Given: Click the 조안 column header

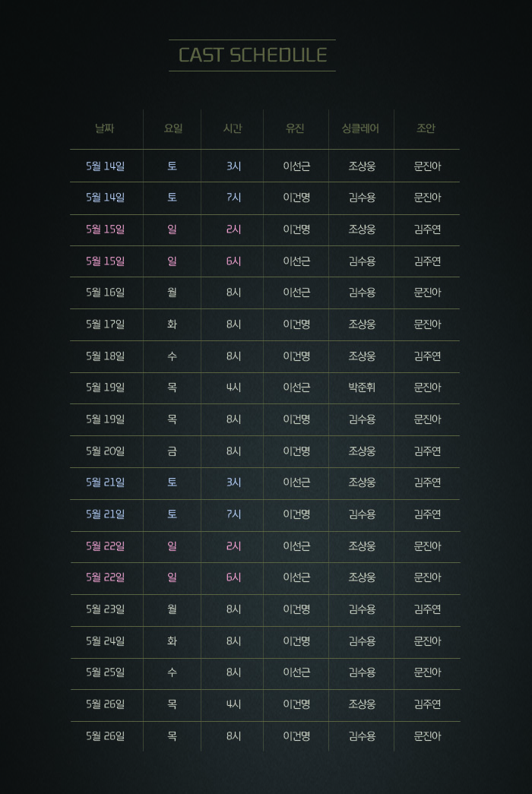Looking at the screenshot, I should pyautogui.click(x=426, y=128).
